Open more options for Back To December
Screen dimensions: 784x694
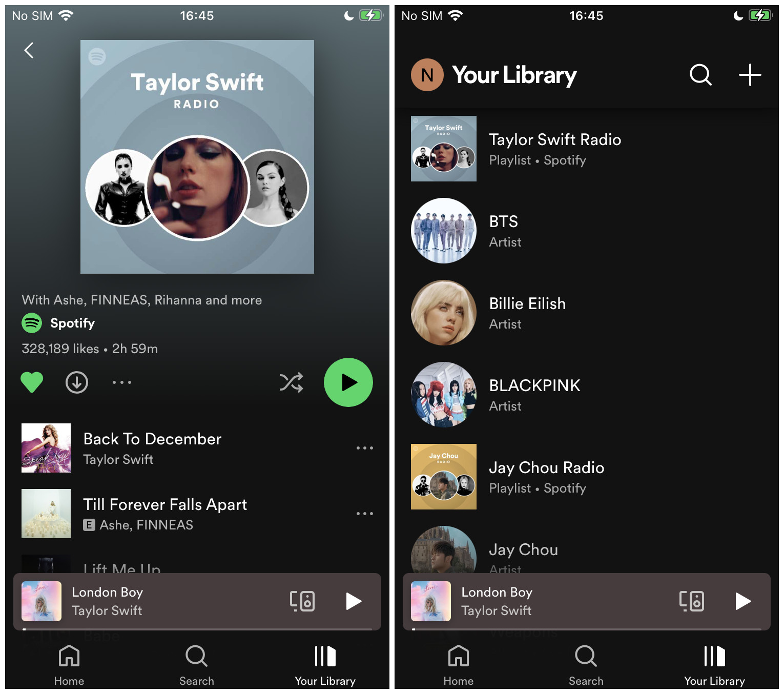pos(365,448)
